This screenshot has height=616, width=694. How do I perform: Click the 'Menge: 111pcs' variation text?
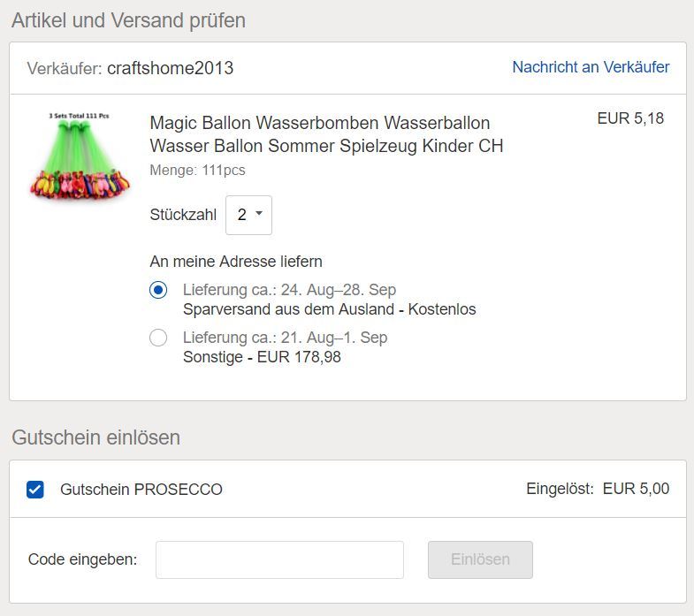pyautogui.click(x=197, y=170)
